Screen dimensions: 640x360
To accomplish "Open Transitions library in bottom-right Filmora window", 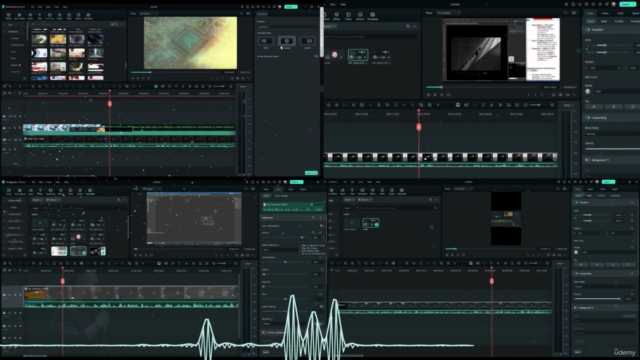I will tap(362, 191).
